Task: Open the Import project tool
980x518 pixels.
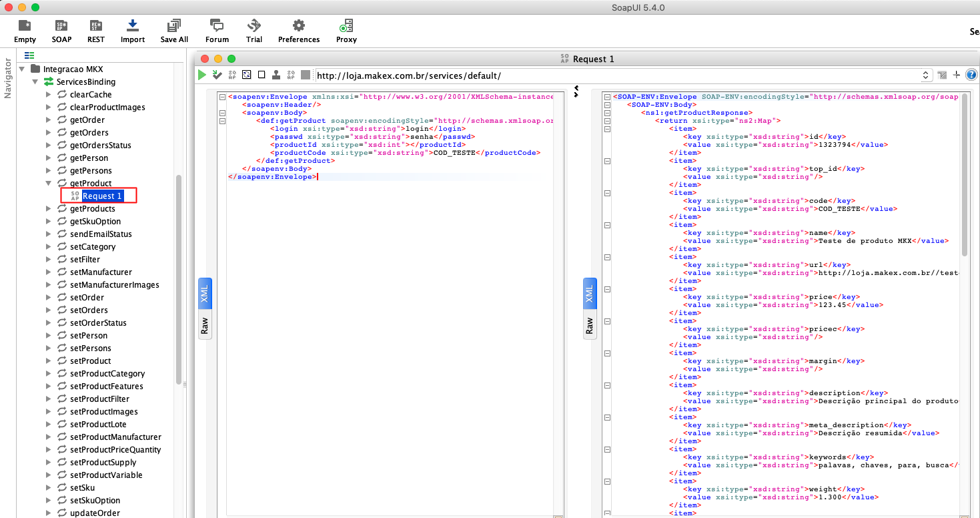Action: click(x=132, y=31)
